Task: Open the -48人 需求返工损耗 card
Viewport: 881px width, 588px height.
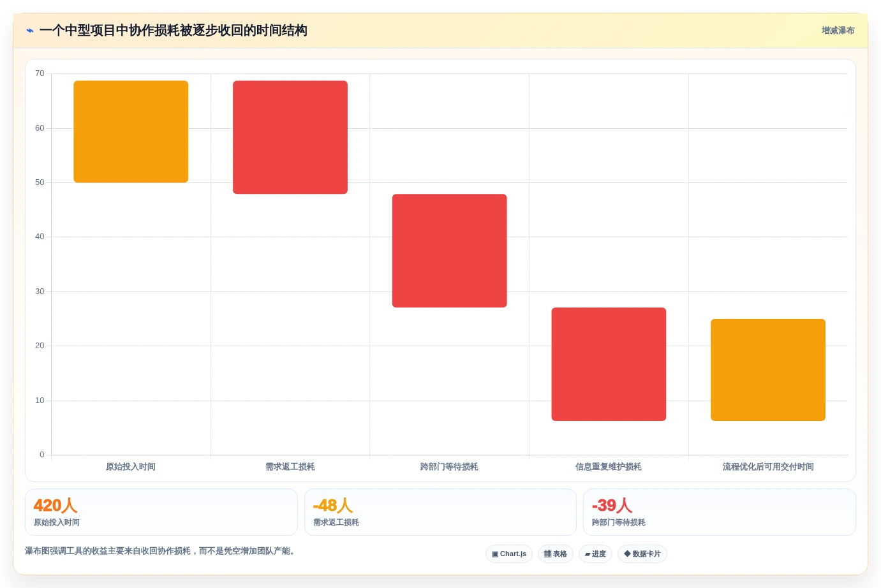Action: 440,512
